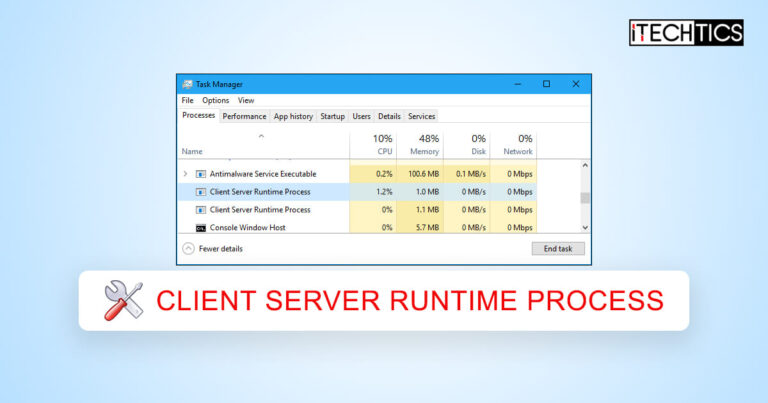Go to the Services tab
Viewport: 768px width, 403px height.
coord(421,116)
